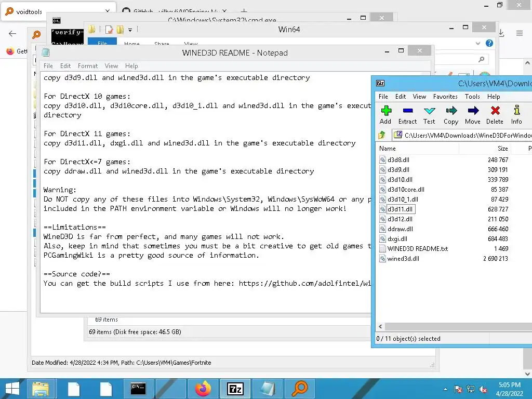Screen dimensions: 532x399
Task: Click the Move arrow icon in 7-Zip
Action: coord(473,115)
